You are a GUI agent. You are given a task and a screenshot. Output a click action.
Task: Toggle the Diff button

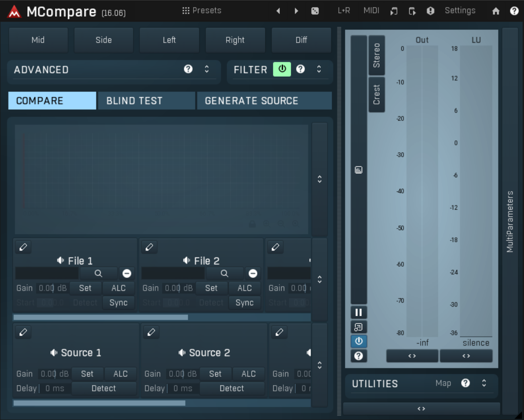pos(301,40)
